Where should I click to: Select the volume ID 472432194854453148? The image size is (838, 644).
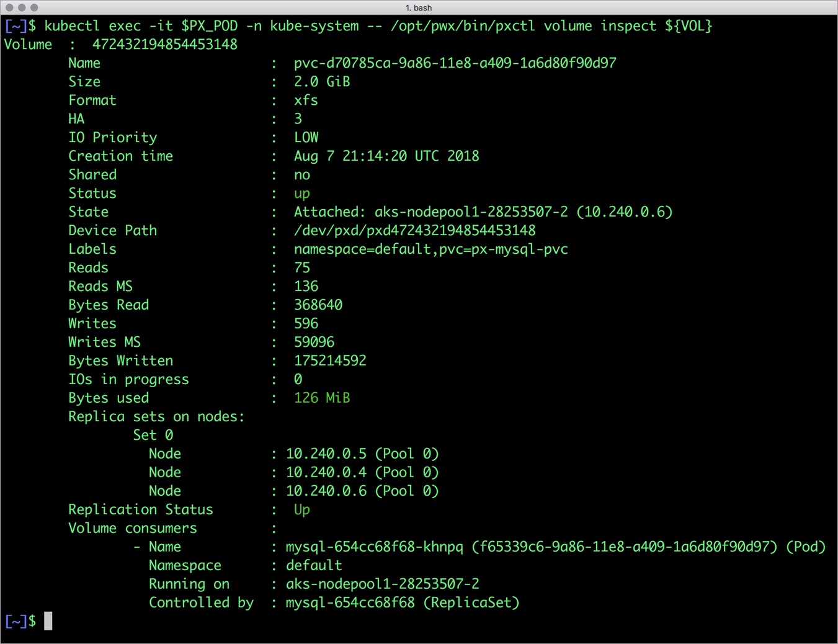coord(165,44)
